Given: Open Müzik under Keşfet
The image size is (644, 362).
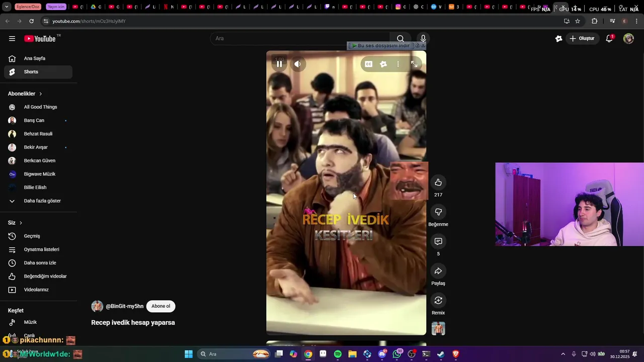Looking at the screenshot, I should point(38,322).
